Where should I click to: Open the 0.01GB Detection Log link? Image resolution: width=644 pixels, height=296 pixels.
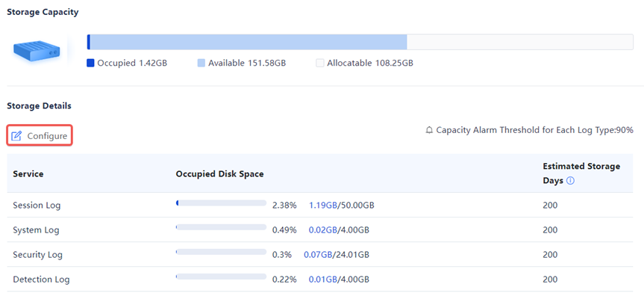click(x=323, y=279)
